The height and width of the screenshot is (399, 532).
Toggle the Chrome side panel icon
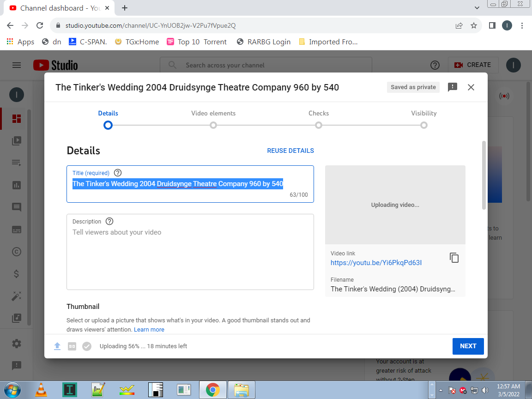492,25
